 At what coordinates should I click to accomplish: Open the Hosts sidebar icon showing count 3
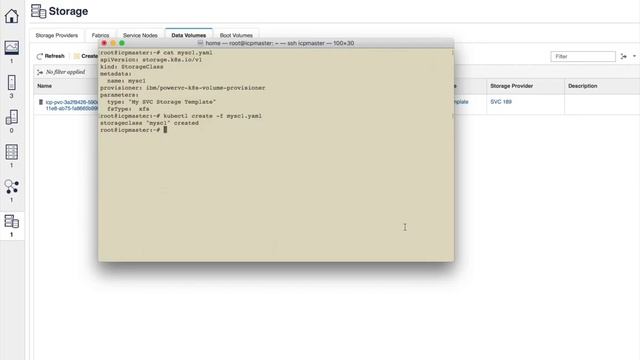[x=11, y=82]
